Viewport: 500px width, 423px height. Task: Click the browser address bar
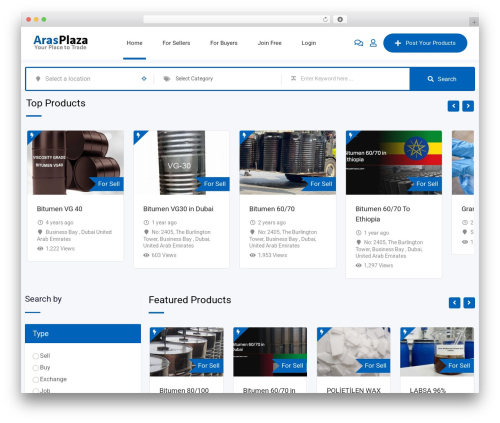[237, 19]
